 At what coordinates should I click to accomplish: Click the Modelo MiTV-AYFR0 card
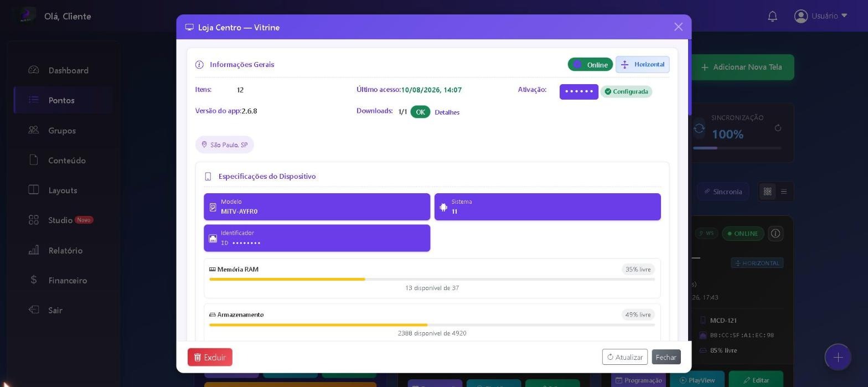click(317, 207)
